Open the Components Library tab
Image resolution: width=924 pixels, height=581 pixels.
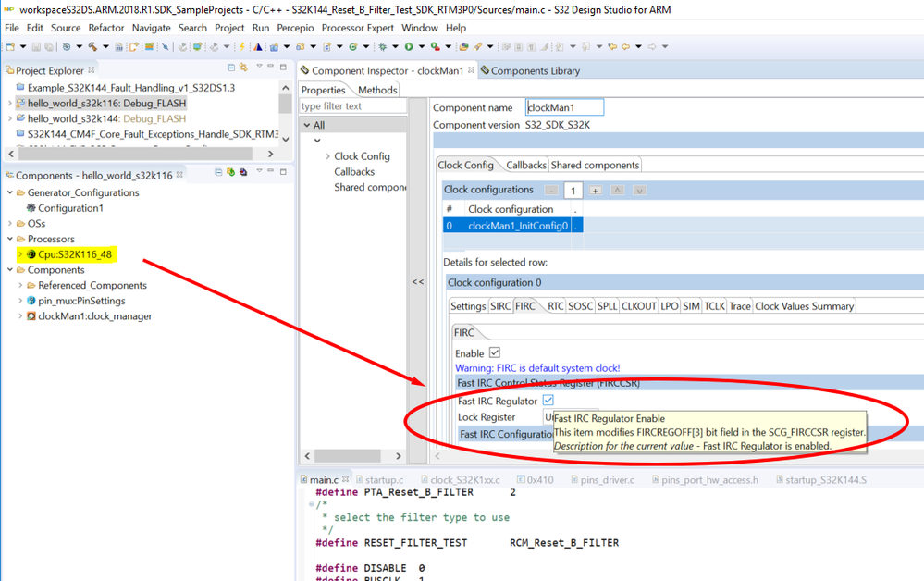pos(530,70)
